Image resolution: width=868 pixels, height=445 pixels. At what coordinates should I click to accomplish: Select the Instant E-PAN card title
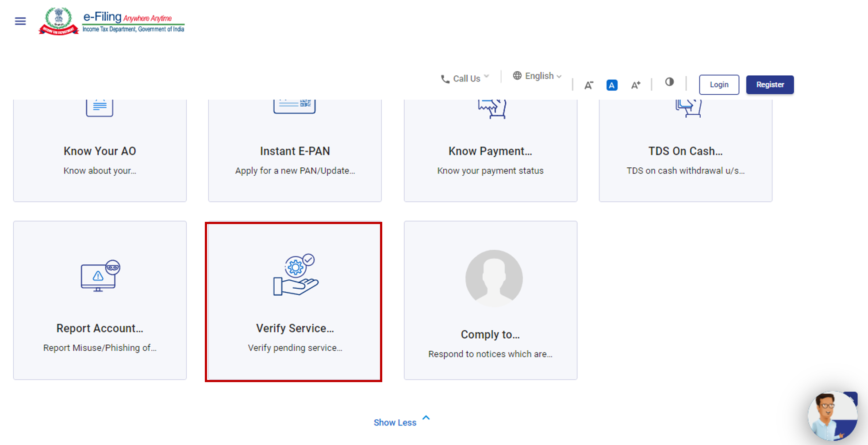[x=295, y=151]
